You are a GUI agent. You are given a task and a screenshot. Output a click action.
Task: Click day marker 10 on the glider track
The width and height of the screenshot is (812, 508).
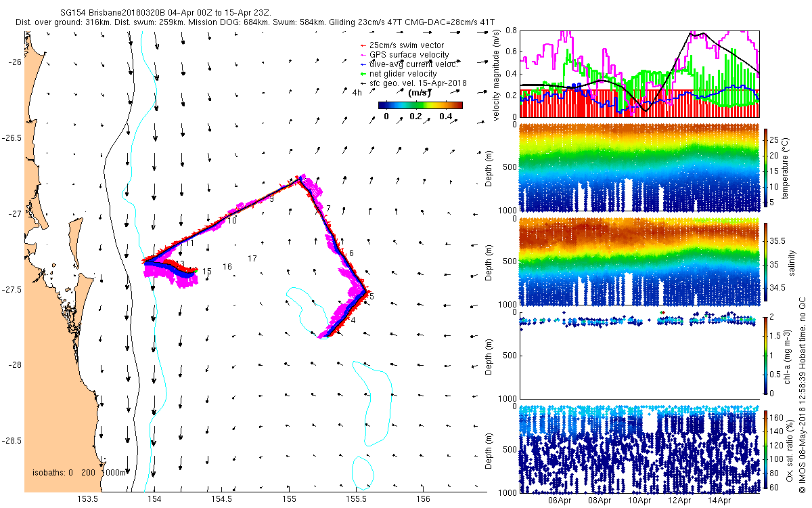point(232,221)
